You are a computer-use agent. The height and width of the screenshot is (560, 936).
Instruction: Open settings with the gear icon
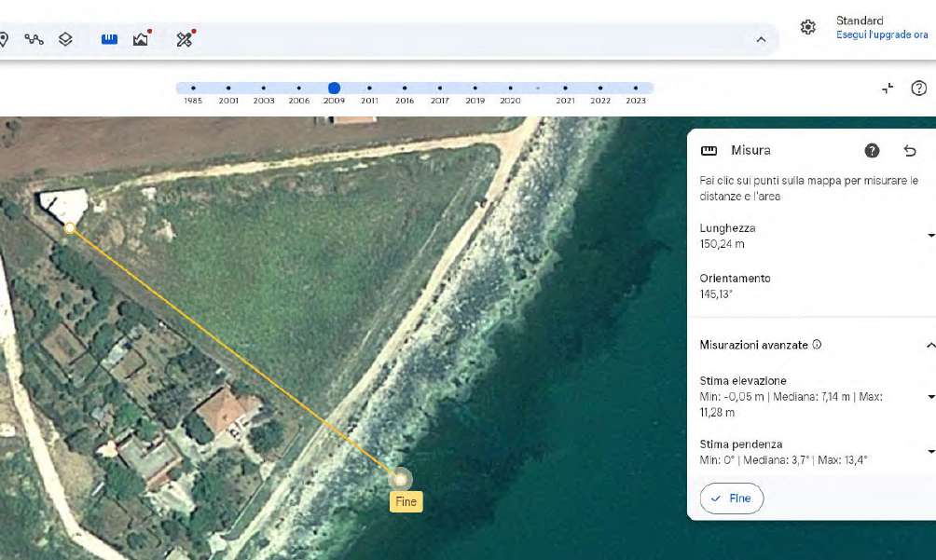click(x=808, y=27)
